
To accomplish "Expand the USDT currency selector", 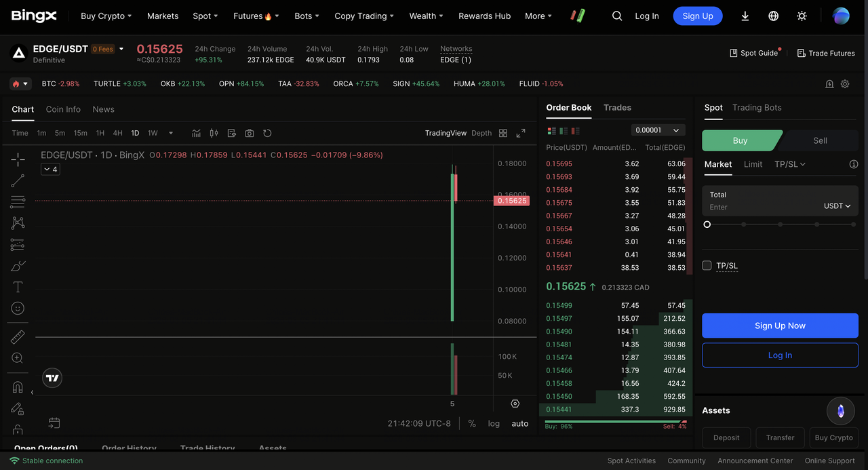I will coord(837,206).
